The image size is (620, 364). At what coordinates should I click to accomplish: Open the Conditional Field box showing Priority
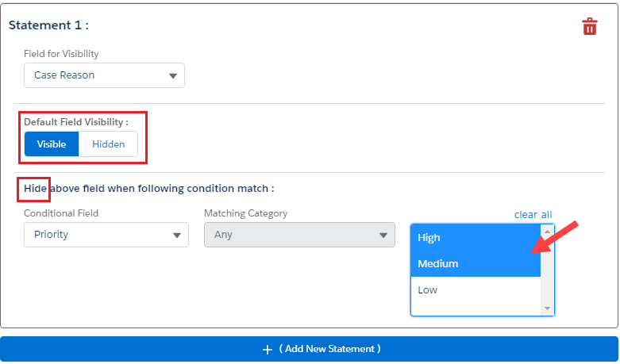[x=95, y=236]
